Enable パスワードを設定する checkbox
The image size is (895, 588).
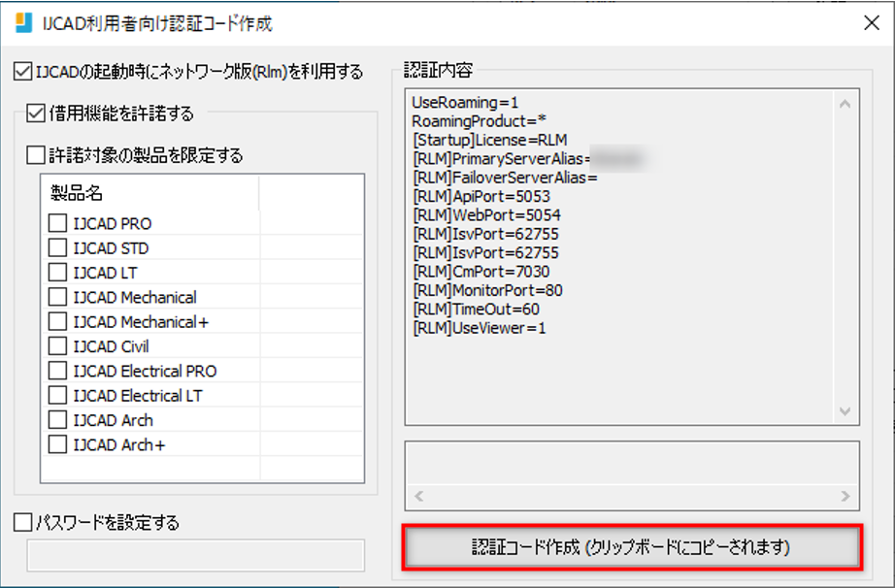(23, 522)
